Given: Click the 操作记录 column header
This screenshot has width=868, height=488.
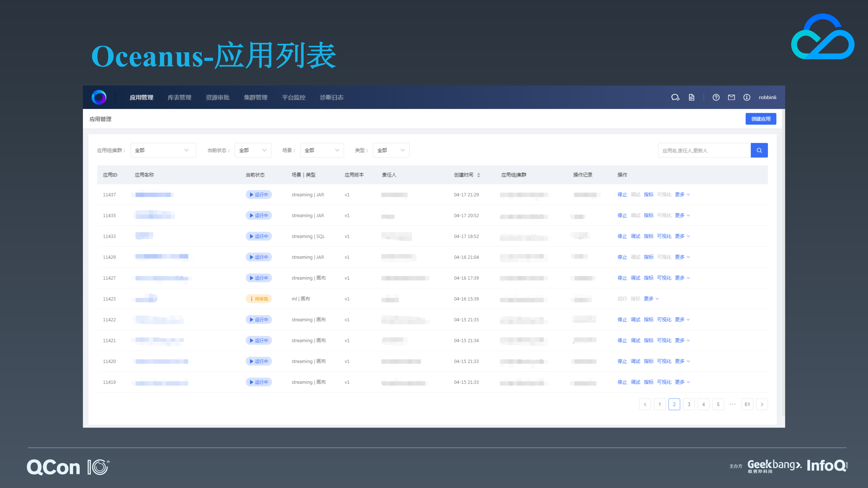Looking at the screenshot, I should click(x=583, y=175).
